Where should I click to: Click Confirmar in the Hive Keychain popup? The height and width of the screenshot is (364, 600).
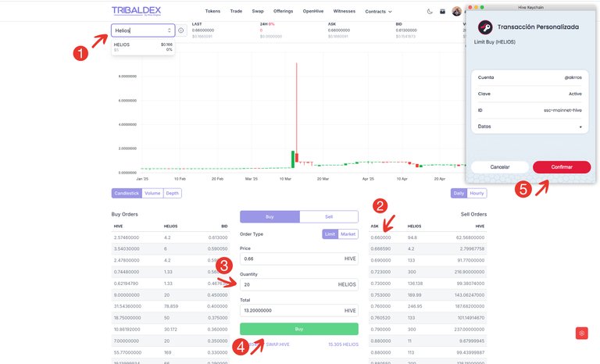[x=562, y=167]
